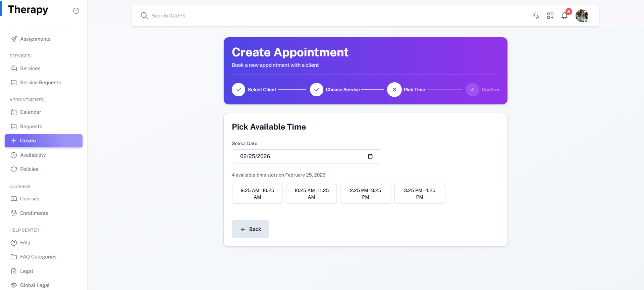Open the user profile avatar

582,16
